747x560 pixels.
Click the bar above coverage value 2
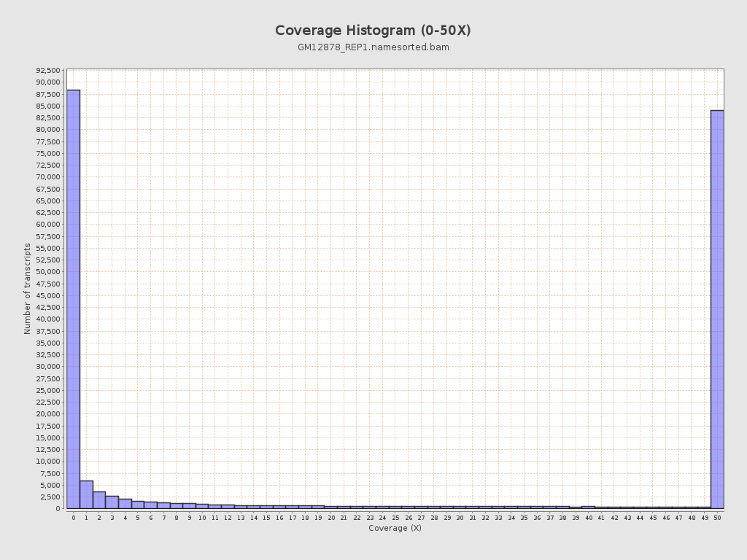98,499
